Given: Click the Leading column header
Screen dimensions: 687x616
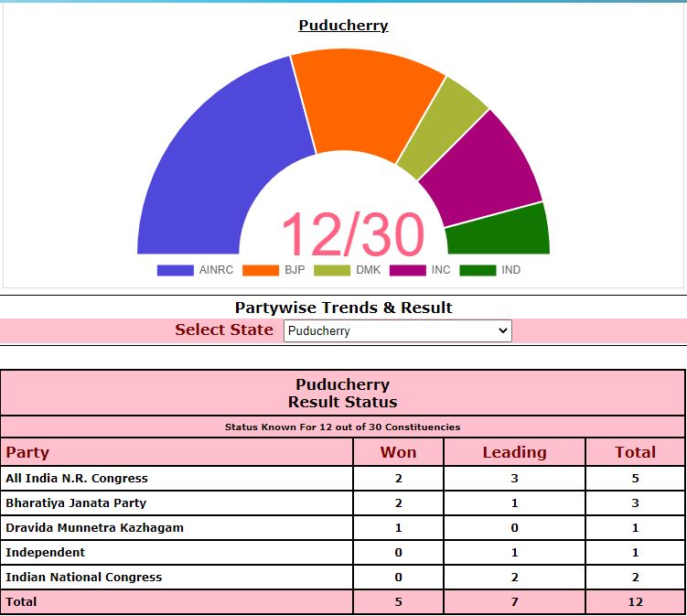Looking at the screenshot, I should [514, 452].
